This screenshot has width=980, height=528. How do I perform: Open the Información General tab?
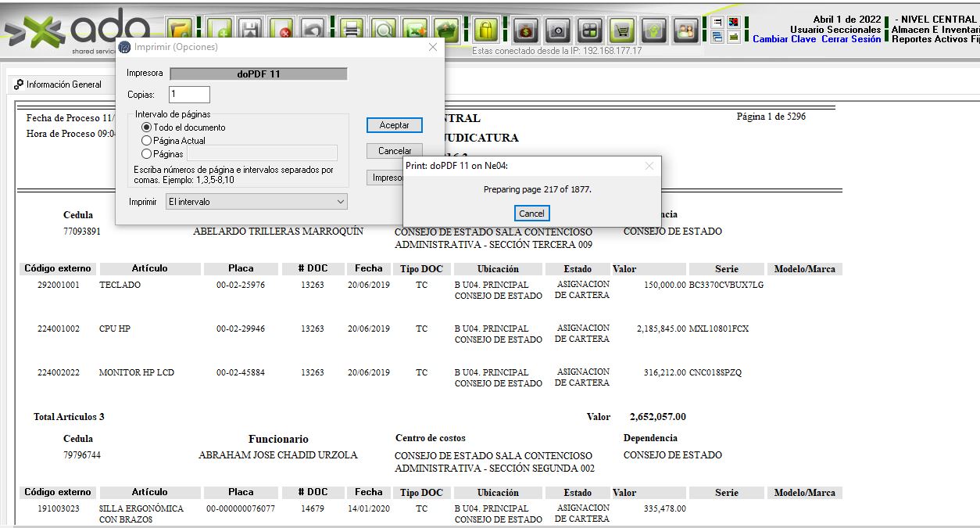coord(59,84)
